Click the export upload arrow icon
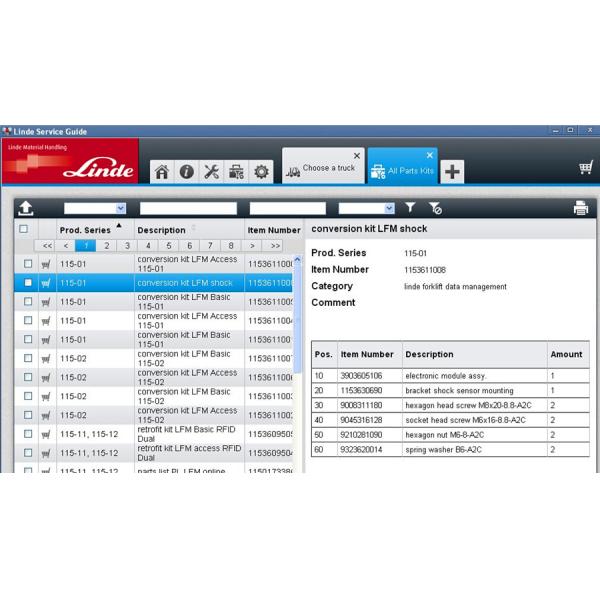Screen dimensions: 600x600 click(x=26, y=208)
